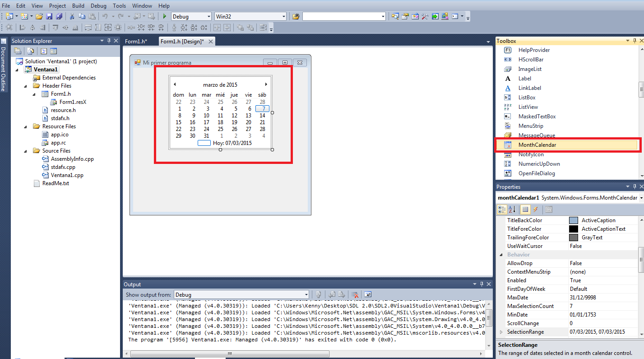The image size is (644, 359).
Task: Click Properties icon in Solution Explorer toolbar
Action: [18, 51]
